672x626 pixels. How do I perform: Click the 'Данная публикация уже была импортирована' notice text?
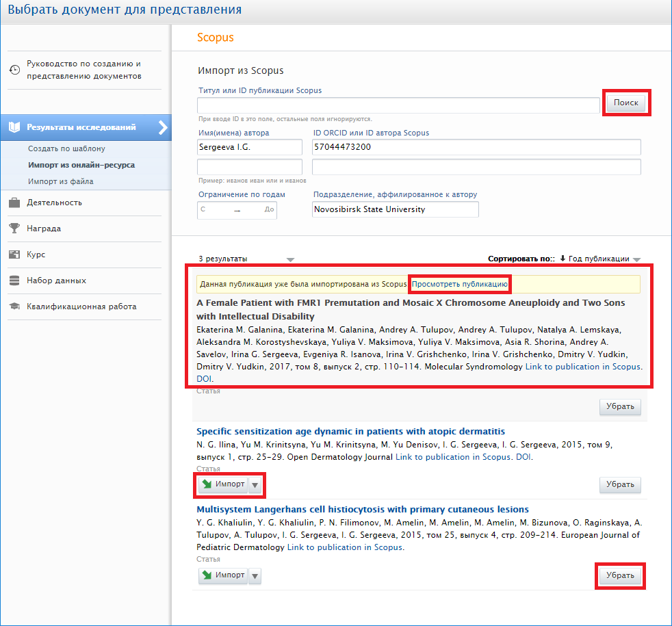[x=303, y=284]
